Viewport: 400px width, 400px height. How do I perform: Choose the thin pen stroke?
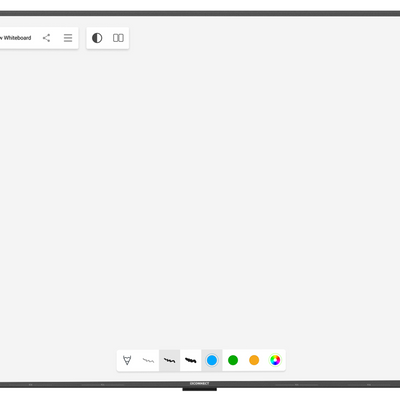point(148,360)
